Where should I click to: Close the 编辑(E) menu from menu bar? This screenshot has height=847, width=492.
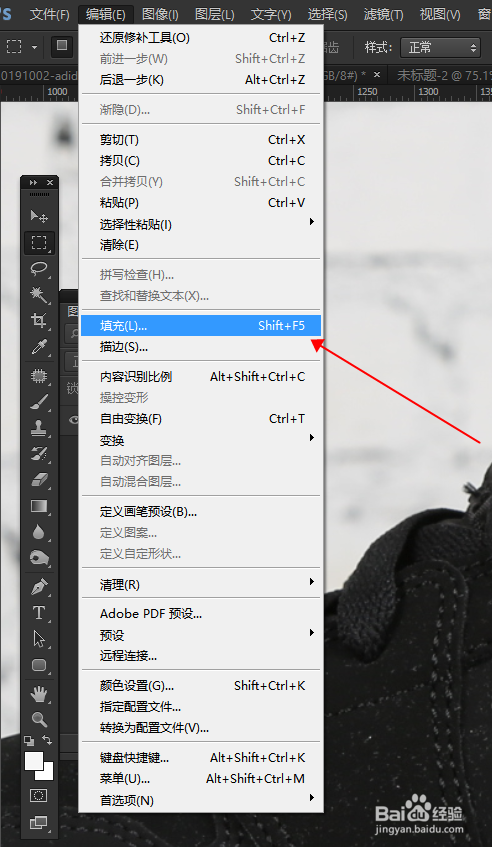point(105,15)
